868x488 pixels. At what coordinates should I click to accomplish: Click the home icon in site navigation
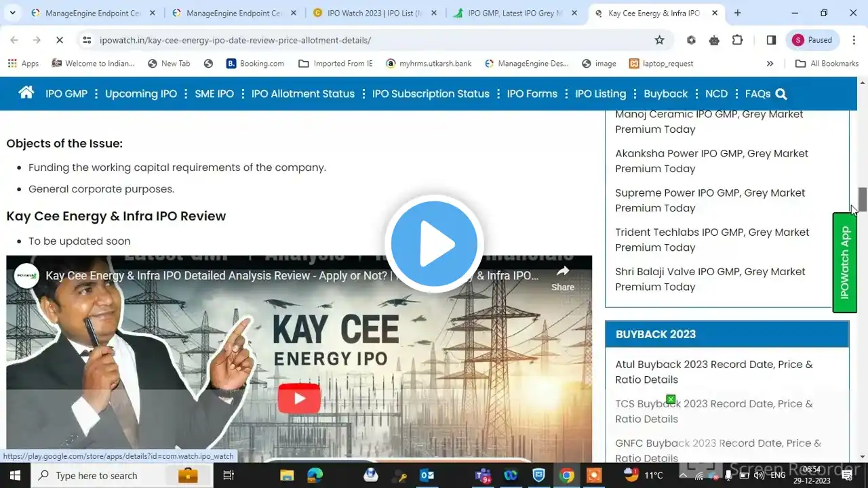coord(26,93)
